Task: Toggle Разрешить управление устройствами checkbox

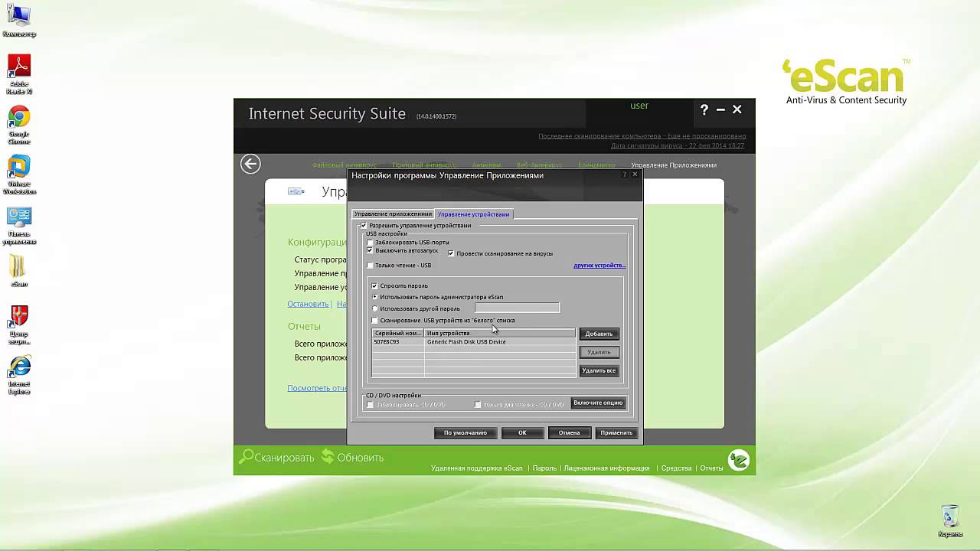Action: [x=364, y=226]
